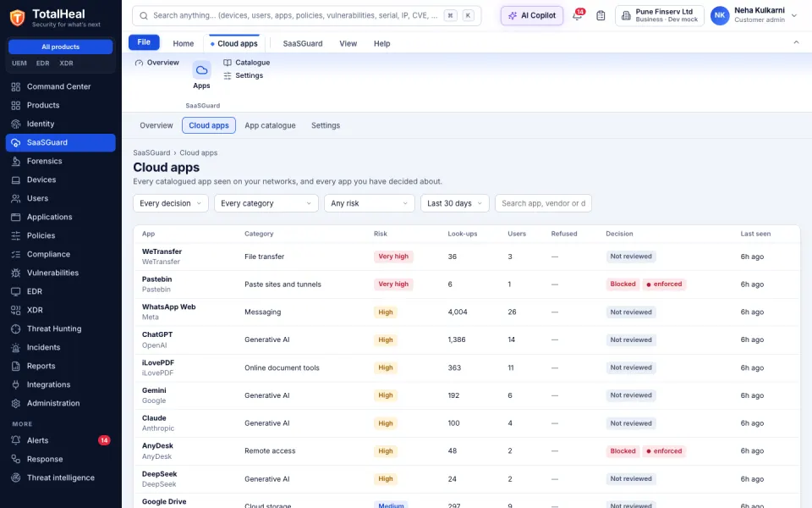Click Overview in the ribbon
Image resolution: width=812 pixels, height=508 pixels.
click(157, 62)
